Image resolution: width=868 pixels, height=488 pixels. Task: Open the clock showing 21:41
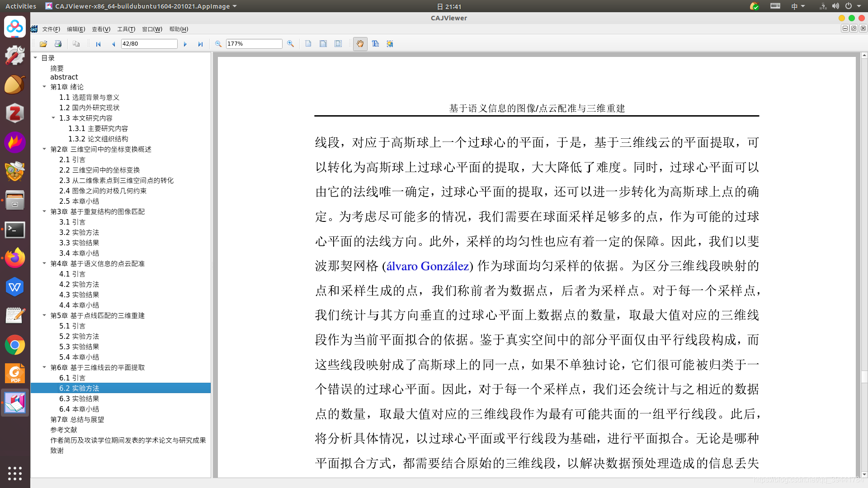[449, 6]
